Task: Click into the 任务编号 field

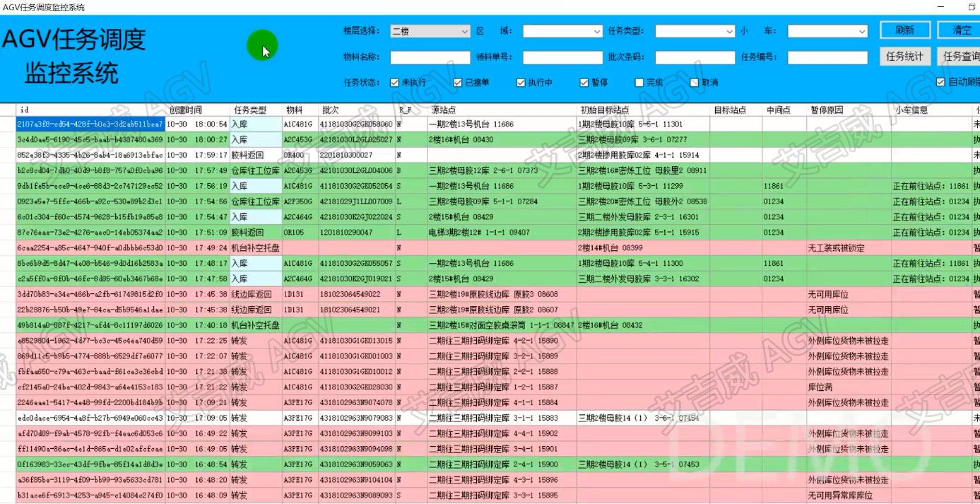Action: (x=827, y=57)
